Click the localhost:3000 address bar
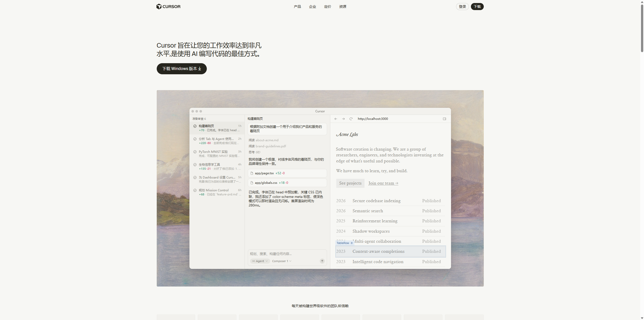The width and height of the screenshot is (644, 320). [373, 119]
